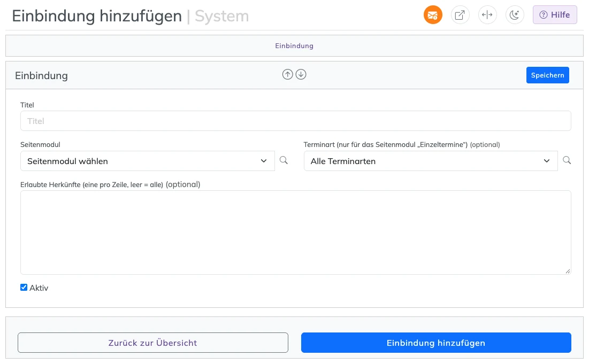Select the Einbindung tab
This screenshot has width=589, height=364.
tap(294, 46)
